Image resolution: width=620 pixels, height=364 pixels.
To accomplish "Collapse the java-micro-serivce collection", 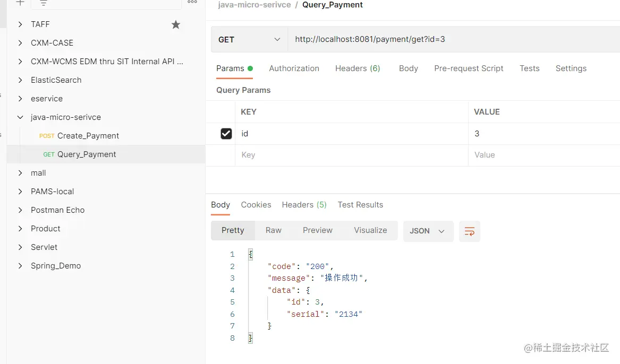I will [x=20, y=117].
